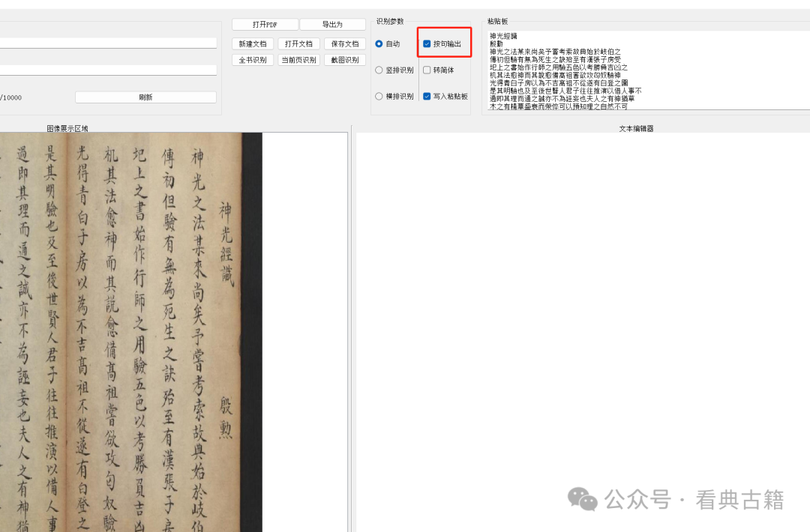Select 竖排识别 vertical layout recognition
This screenshot has width=810, height=532.
pos(379,70)
